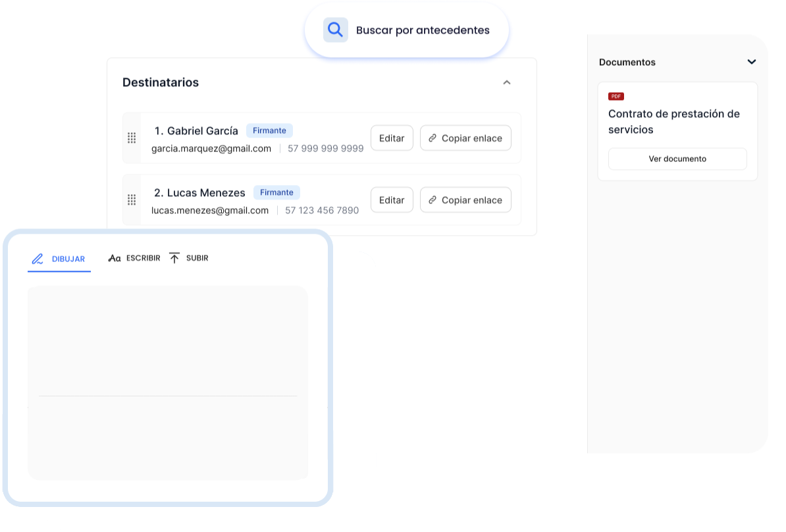Click link icon in Gabriel's Copiar enlace
The image size is (786, 532).
coord(432,138)
